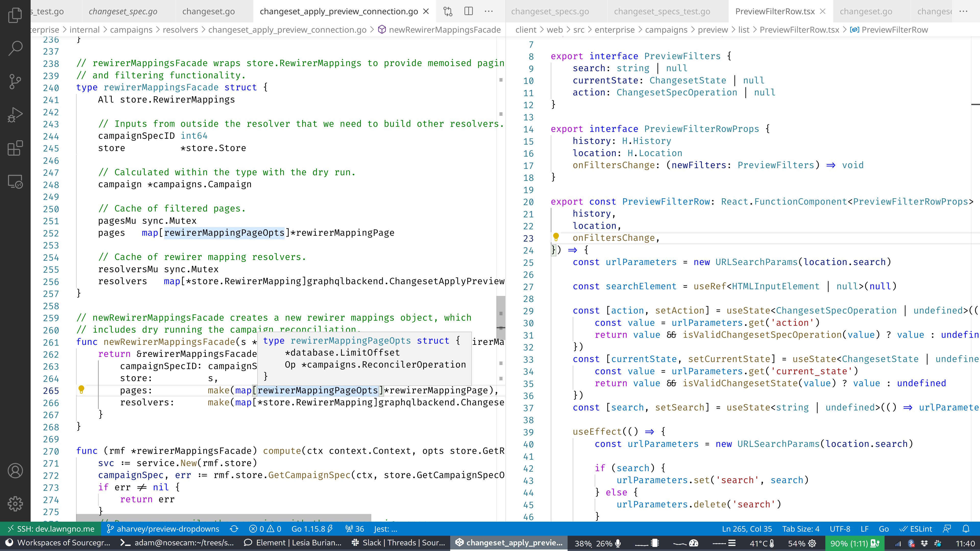This screenshot has height=551, width=980.
Task: Open the preview breadcrumb in right editor
Action: [713, 30]
